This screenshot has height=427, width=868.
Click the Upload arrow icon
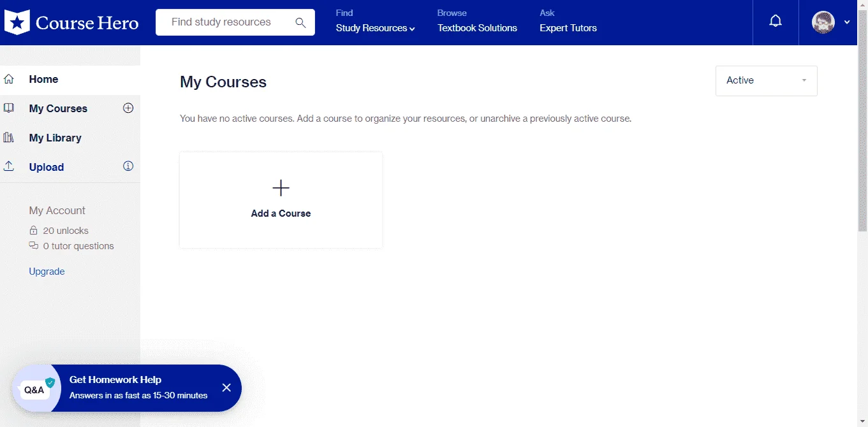pos(9,166)
